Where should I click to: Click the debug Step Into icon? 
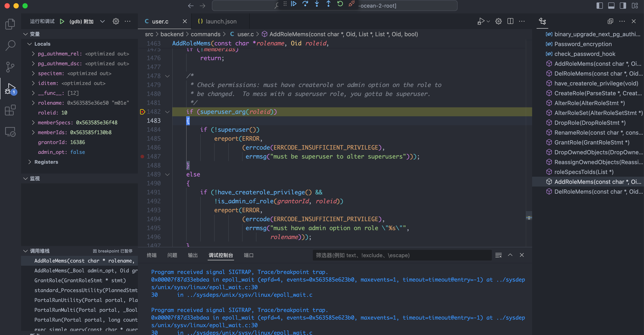pyautogui.click(x=317, y=4)
